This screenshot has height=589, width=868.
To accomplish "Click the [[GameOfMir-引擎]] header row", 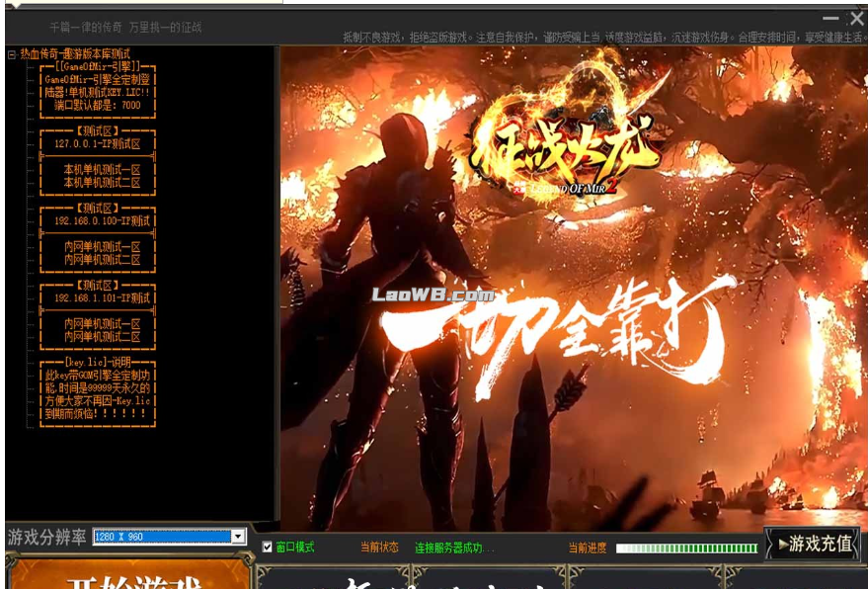I will click(98, 67).
